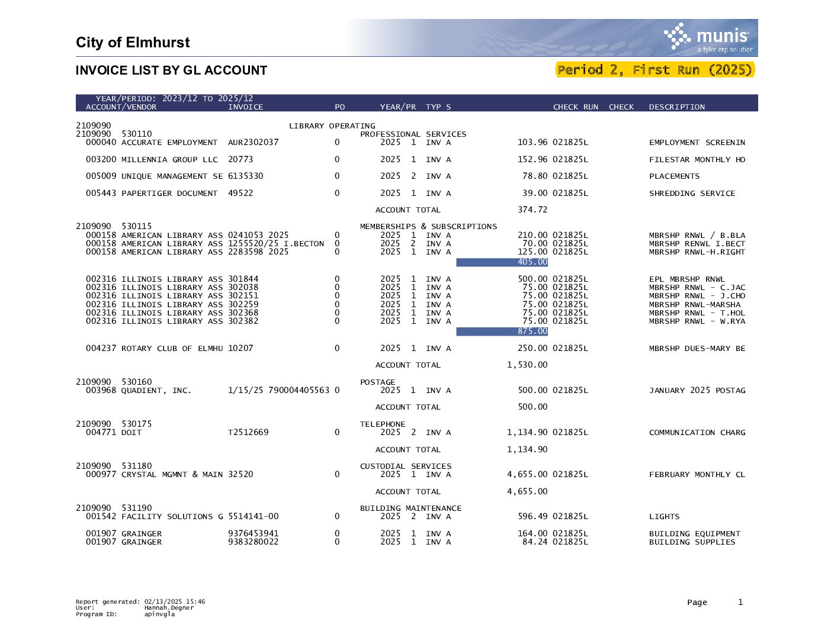Click the INVOICE column header

tap(245, 107)
